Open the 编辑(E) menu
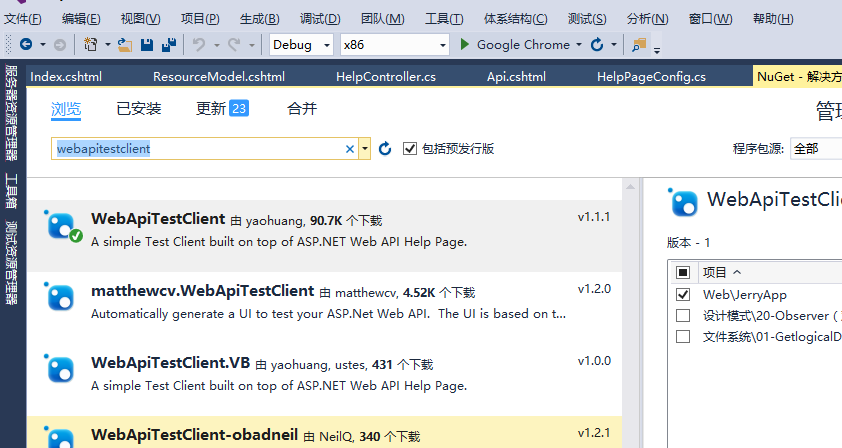This screenshot has width=842, height=448. (x=81, y=19)
